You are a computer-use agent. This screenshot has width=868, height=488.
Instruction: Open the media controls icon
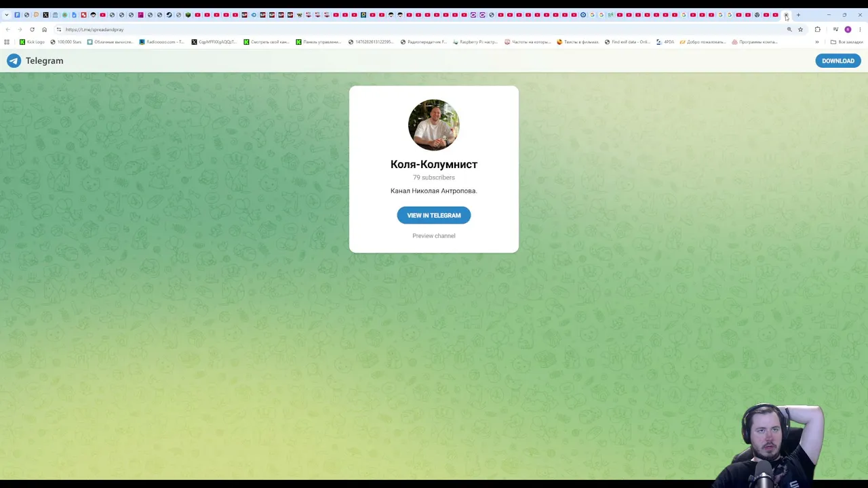pyautogui.click(x=835, y=30)
